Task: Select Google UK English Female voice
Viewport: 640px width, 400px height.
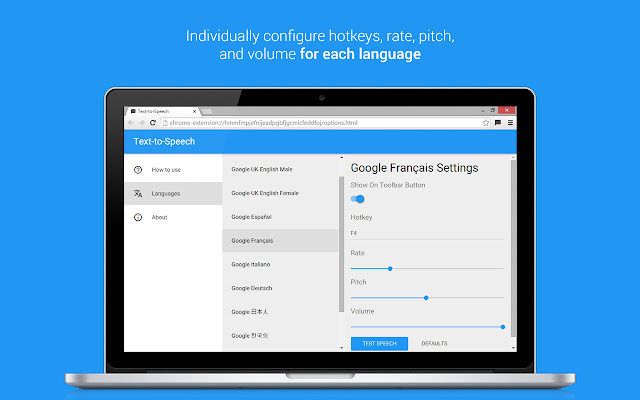Action: click(x=280, y=193)
